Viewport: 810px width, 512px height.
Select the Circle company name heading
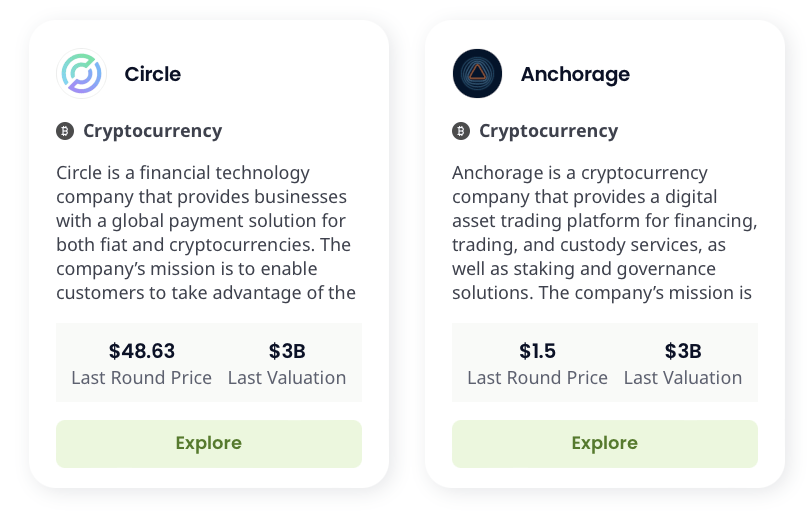coord(152,74)
